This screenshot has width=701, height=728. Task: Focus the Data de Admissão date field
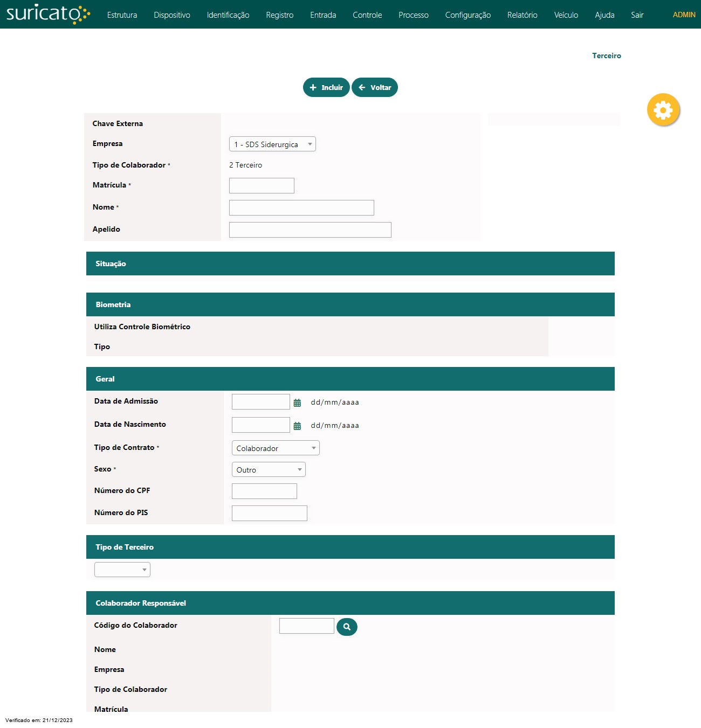click(x=261, y=401)
